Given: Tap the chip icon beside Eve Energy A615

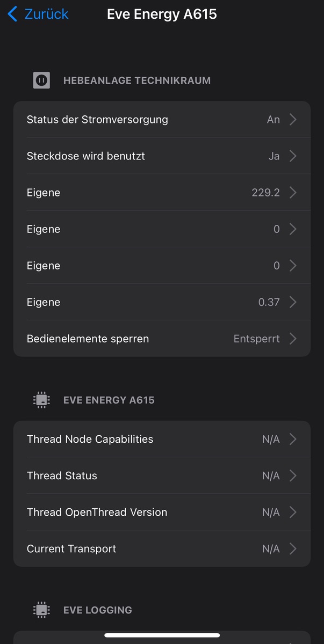Looking at the screenshot, I should [41, 400].
